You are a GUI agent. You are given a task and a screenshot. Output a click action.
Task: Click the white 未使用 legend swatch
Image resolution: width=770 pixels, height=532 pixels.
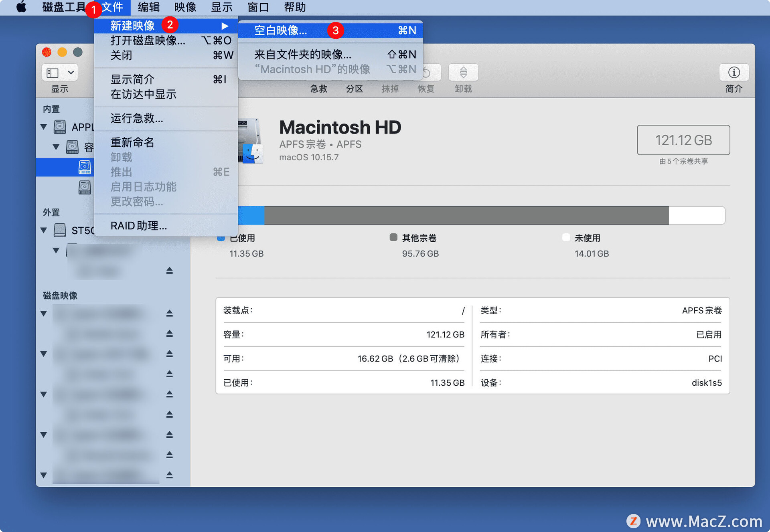pos(566,238)
